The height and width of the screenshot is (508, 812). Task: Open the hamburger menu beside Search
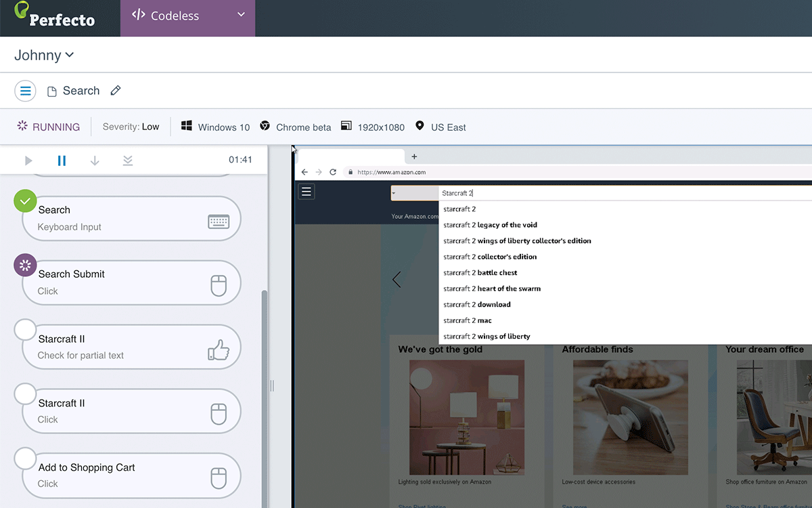click(x=25, y=91)
